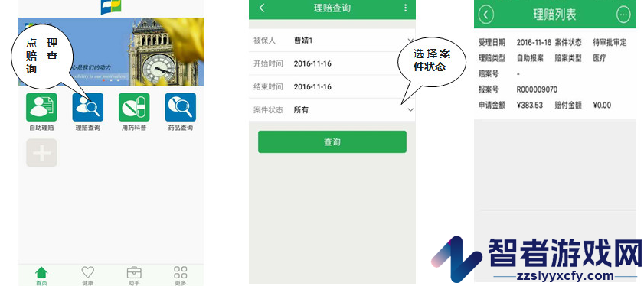This screenshot has width=644, height=286.
Task: Click 理賠列表 title in green header
Action: [555, 15]
